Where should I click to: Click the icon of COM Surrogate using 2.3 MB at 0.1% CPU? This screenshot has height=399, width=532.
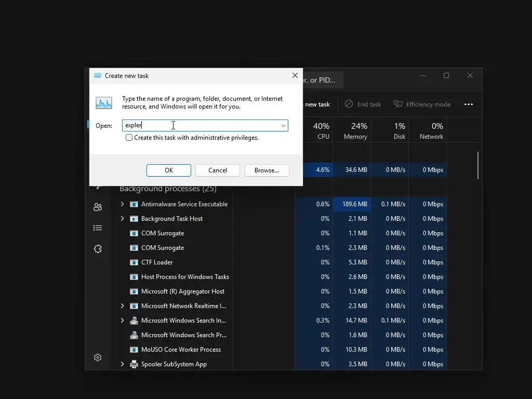pos(134,248)
